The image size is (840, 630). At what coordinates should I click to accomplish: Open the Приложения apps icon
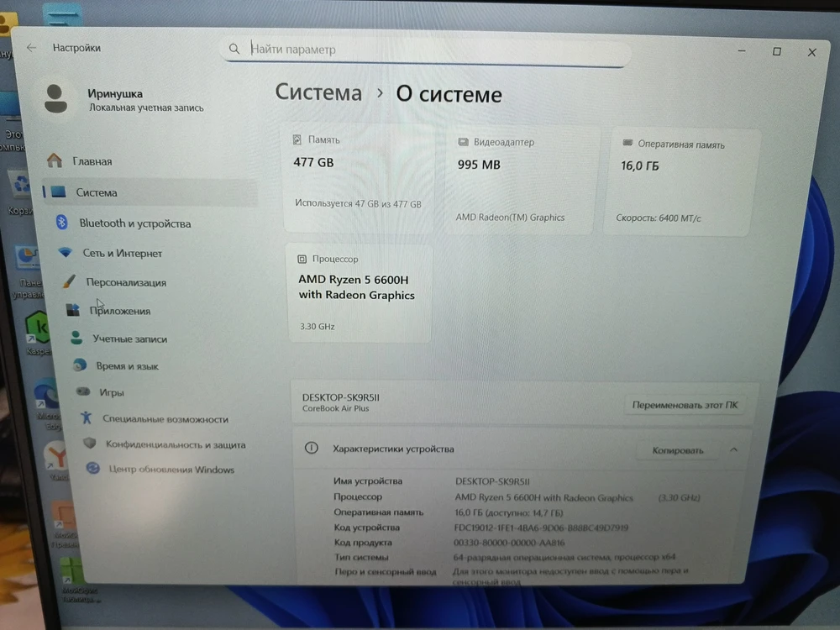(x=73, y=310)
